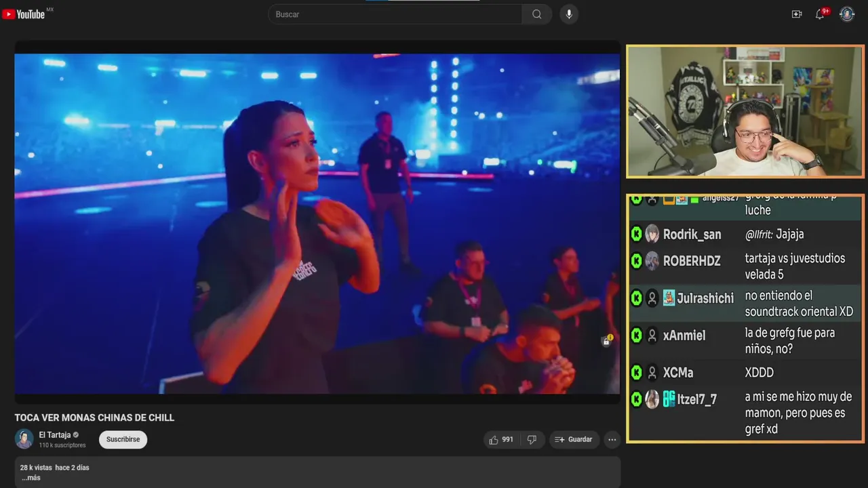Click the Itzel7_7 chat avatar
868x488 pixels.
coord(652,399)
